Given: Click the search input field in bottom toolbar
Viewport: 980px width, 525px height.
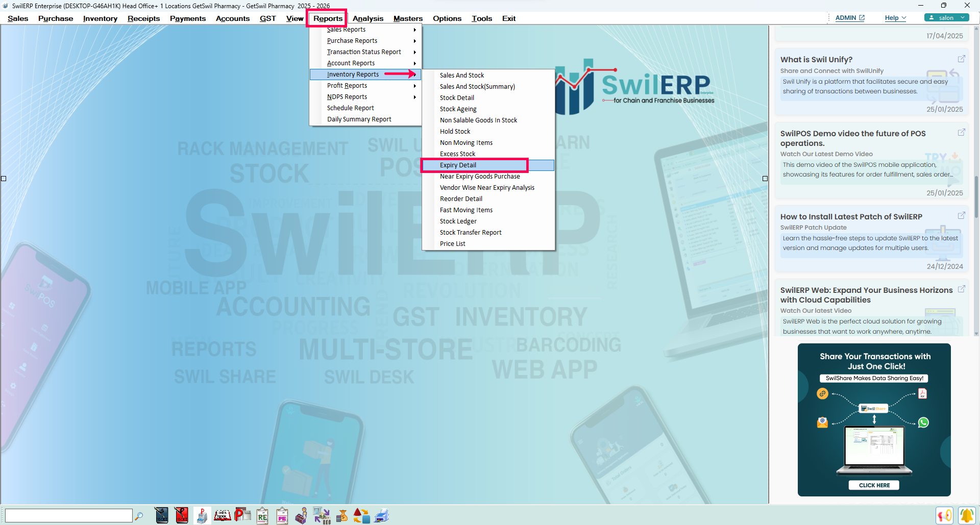Looking at the screenshot, I should click(x=68, y=516).
